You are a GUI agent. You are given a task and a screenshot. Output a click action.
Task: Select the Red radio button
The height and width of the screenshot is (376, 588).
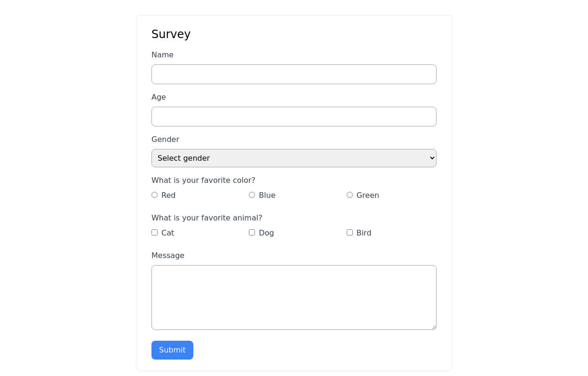155,195
